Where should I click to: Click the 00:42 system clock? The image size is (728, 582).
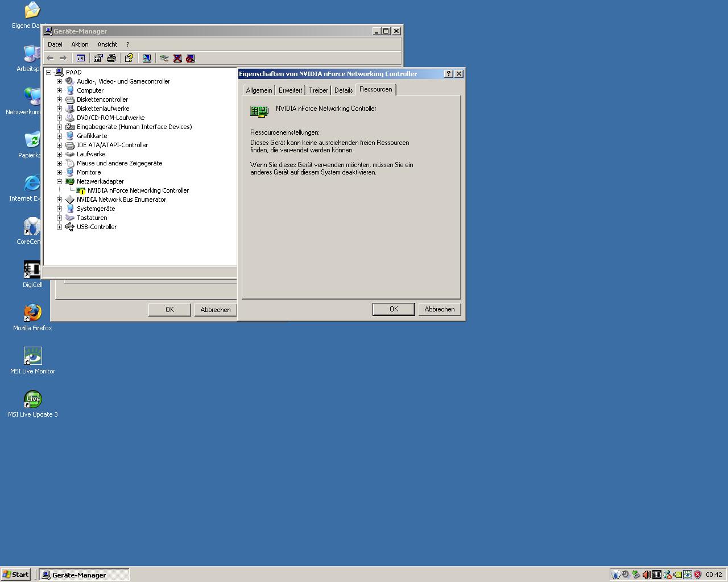[714, 575]
